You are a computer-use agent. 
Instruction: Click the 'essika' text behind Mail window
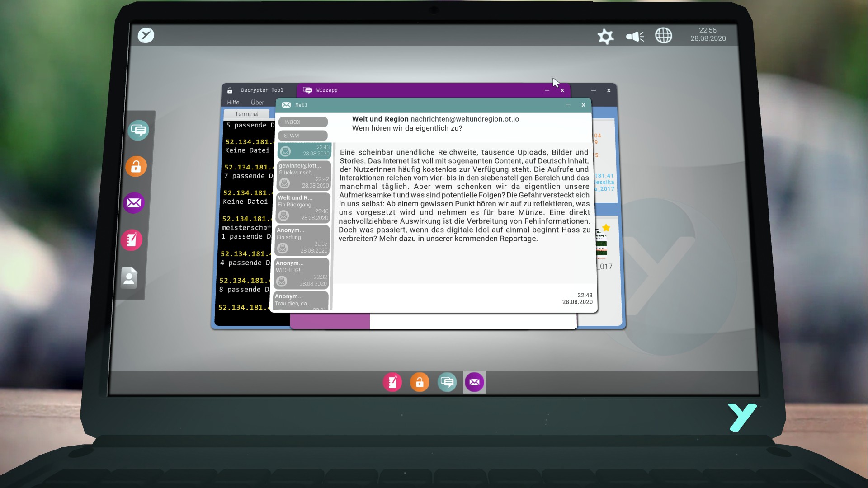click(604, 182)
